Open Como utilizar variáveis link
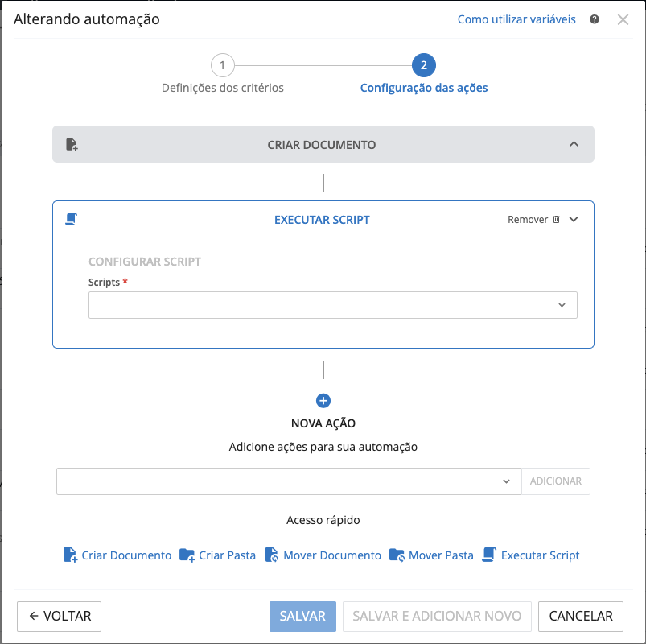 (516, 19)
